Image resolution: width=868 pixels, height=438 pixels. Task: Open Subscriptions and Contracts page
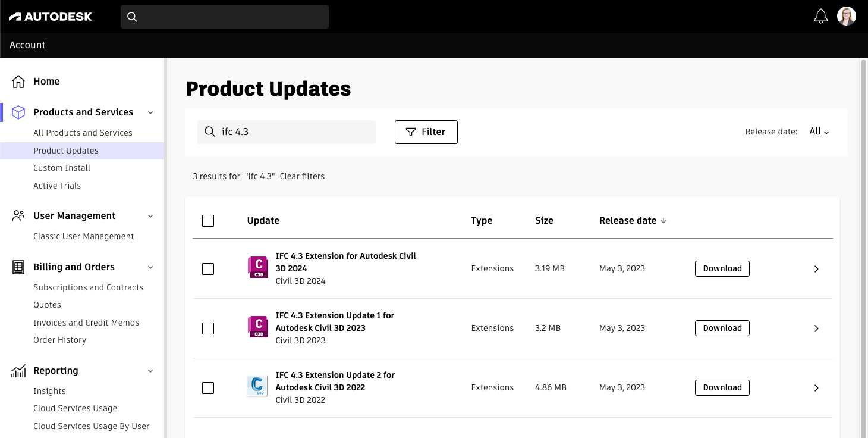point(88,287)
